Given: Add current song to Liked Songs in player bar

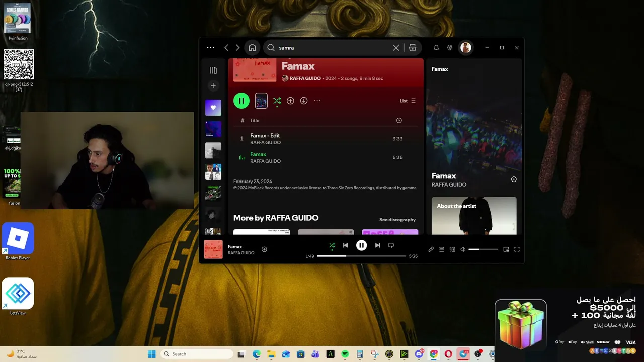Looking at the screenshot, I should [x=264, y=249].
